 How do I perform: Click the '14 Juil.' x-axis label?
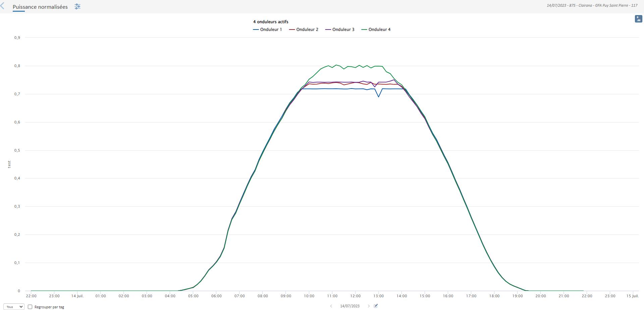click(77, 296)
